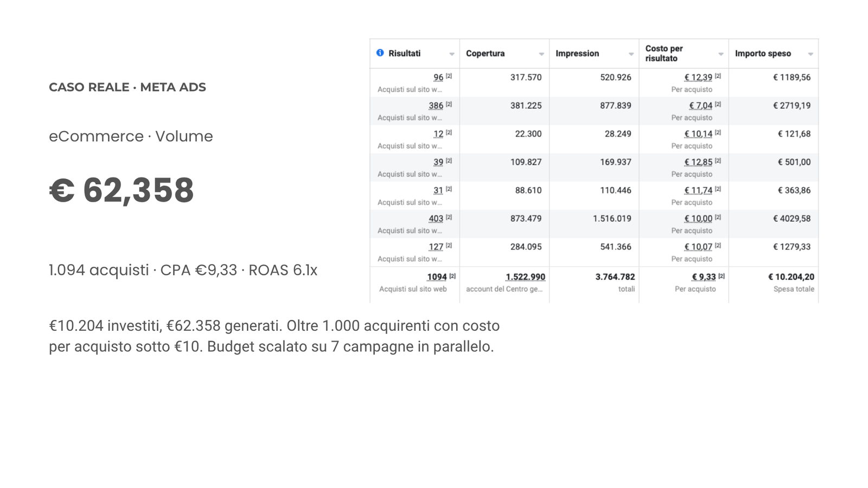The image size is (868, 488).
Task: Click the € 10.204,20 total spend cell
Action: tap(791, 277)
